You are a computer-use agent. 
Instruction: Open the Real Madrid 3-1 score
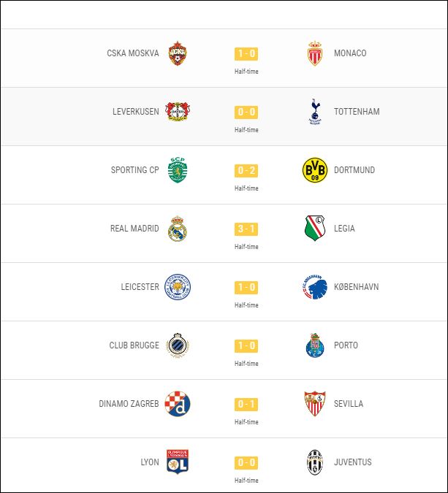[246, 229]
